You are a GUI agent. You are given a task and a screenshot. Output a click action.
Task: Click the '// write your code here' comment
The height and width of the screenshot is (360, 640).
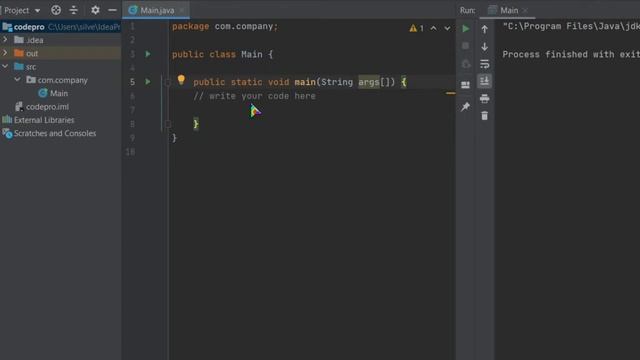(255, 96)
